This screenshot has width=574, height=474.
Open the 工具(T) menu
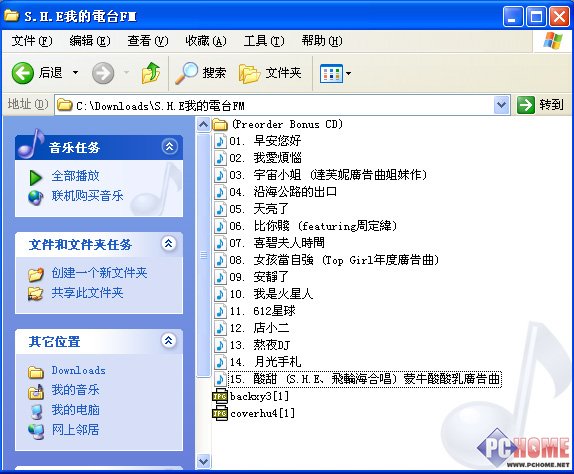[x=264, y=40]
